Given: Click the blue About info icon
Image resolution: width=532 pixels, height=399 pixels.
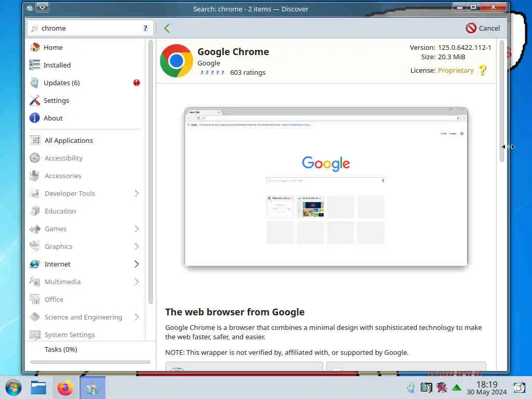Looking at the screenshot, I should pos(35,118).
